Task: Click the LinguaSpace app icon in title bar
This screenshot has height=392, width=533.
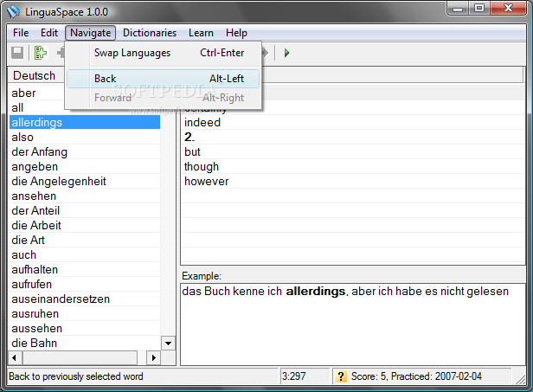Action: coord(14,12)
